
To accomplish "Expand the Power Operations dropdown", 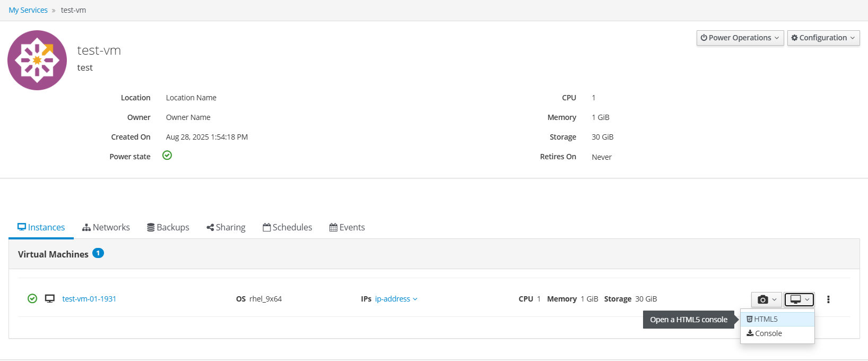I will tap(740, 38).
